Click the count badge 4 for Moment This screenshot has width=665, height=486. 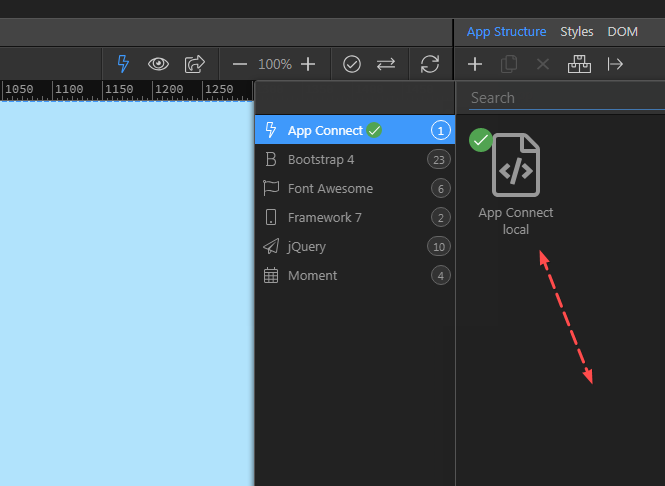click(441, 276)
